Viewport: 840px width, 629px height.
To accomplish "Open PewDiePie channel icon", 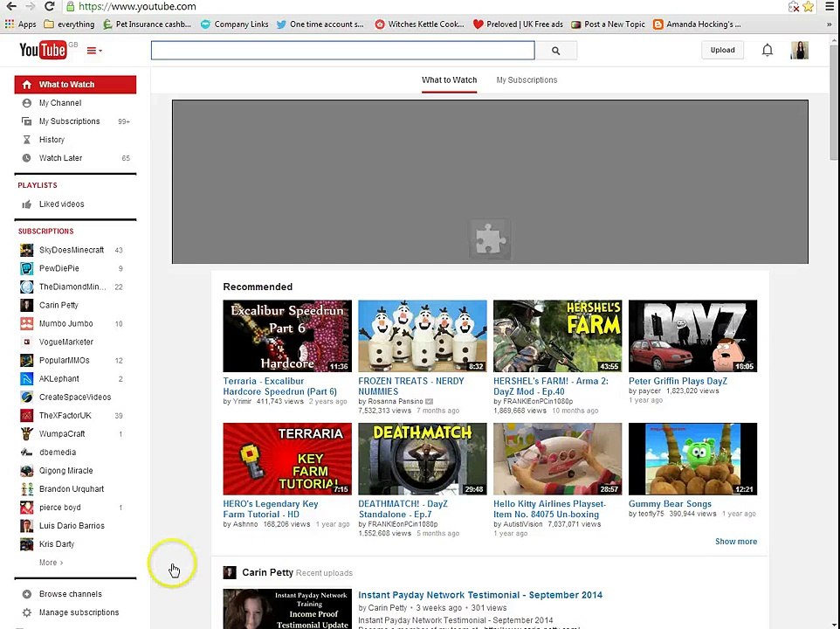I will pyautogui.click(x=26, y=268).
